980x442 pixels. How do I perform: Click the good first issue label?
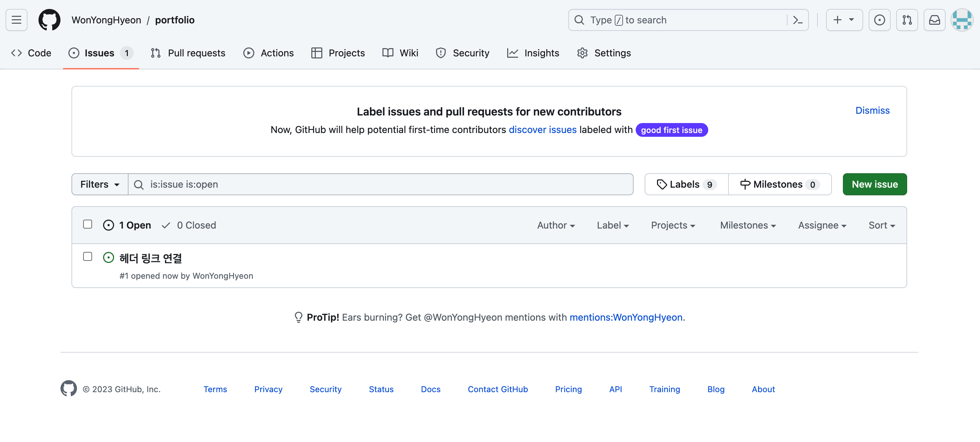click(671, 130)
